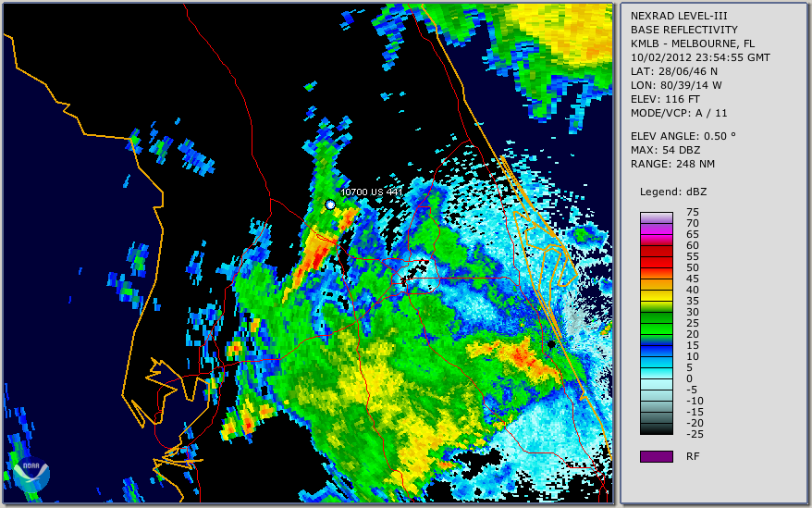Click the "RANGE: 248 NM" line
Screen dimensions: 812x508
click(672, 165)
